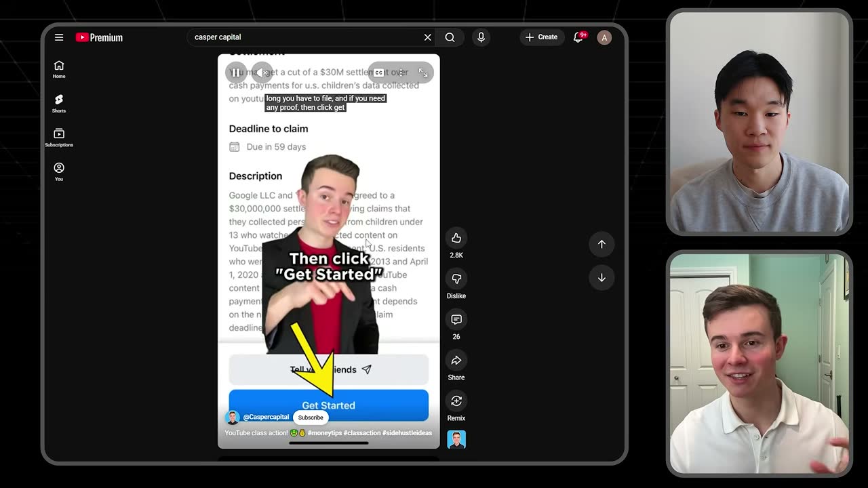The width and height of the screenshot is (868, 488).
Task: Open the #classaction hashtag
Action: 362,433
